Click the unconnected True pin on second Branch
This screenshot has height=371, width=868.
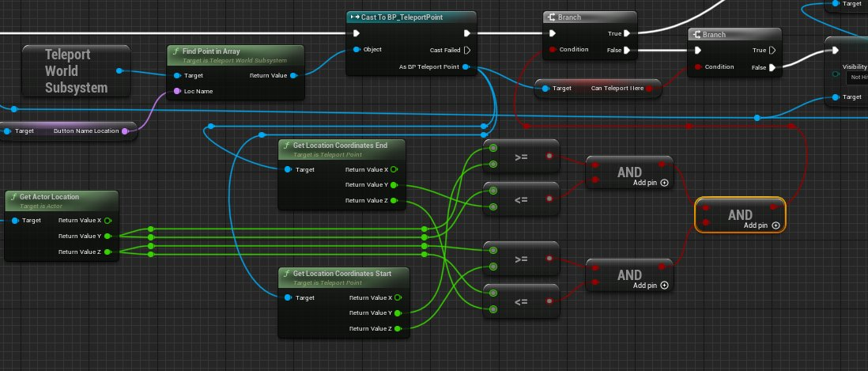(x=772, y=51)
